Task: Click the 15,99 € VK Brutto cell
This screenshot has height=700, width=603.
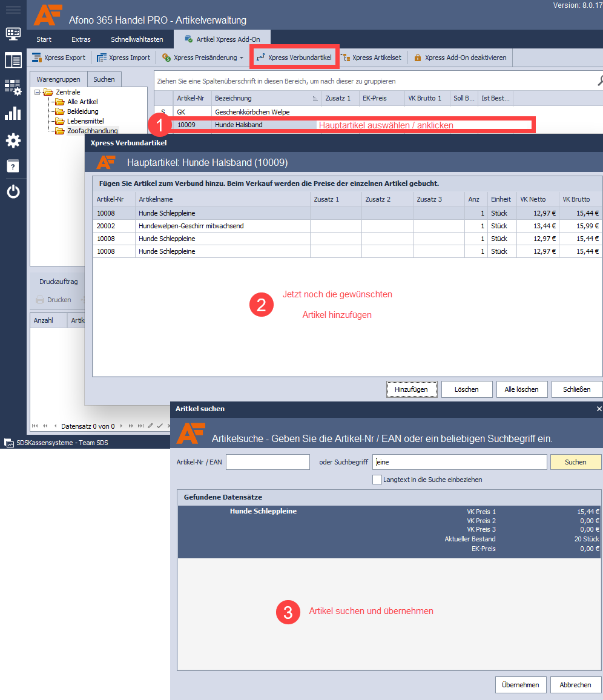Action: 580,226
